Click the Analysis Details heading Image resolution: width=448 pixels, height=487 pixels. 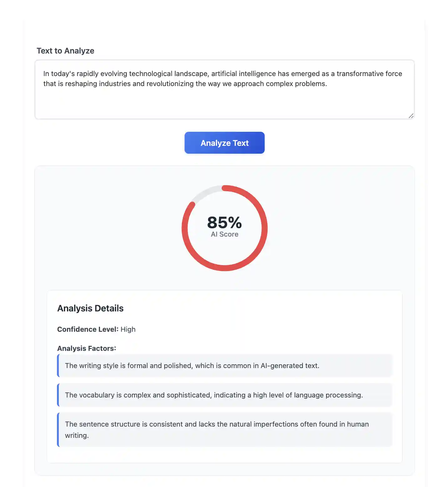(90, 308)
